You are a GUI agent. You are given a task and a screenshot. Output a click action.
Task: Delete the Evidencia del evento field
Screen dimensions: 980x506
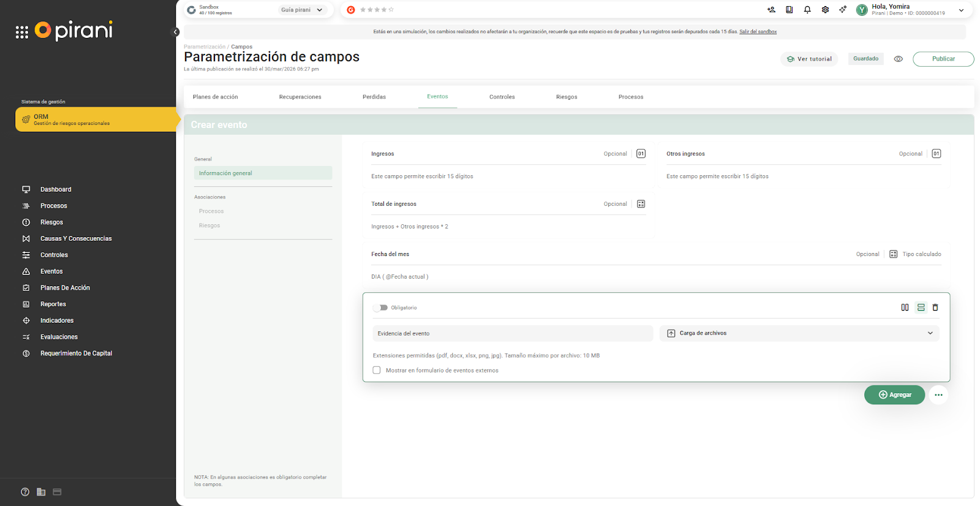935,308
